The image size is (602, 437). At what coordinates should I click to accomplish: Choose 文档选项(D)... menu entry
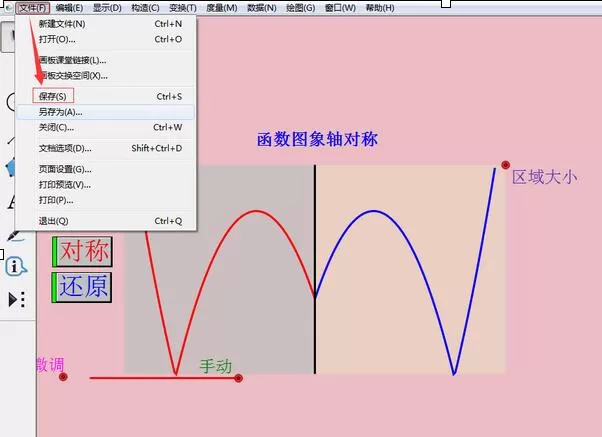106,148
